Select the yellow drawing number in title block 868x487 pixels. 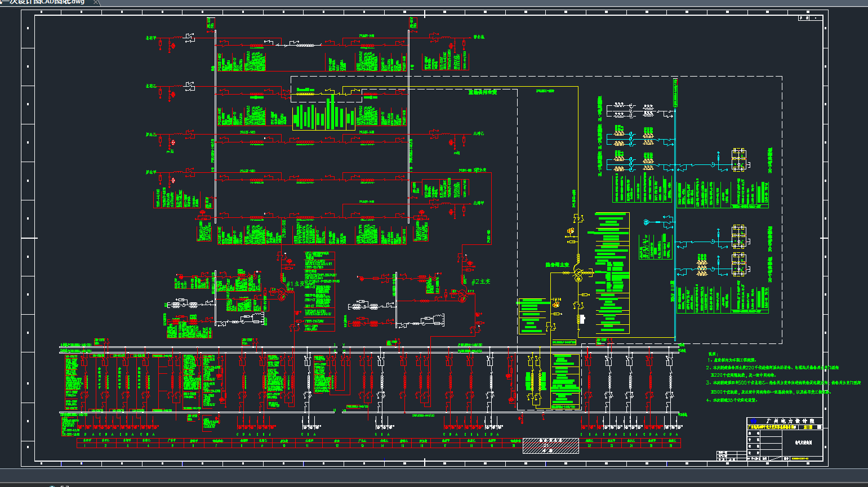(800, 459)
